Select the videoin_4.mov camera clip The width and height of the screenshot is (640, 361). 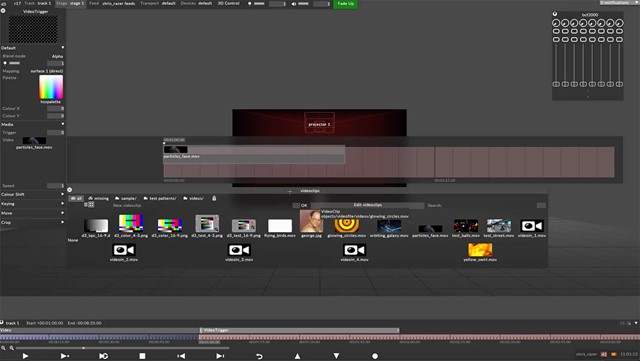(x=354, y=252)
